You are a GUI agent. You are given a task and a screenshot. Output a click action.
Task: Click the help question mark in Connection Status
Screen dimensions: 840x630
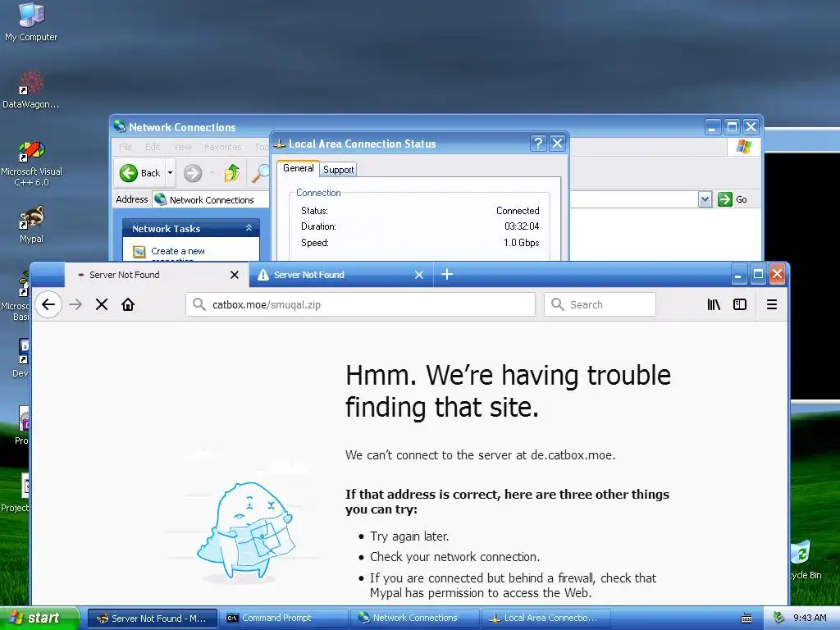[x=538, y=143]
